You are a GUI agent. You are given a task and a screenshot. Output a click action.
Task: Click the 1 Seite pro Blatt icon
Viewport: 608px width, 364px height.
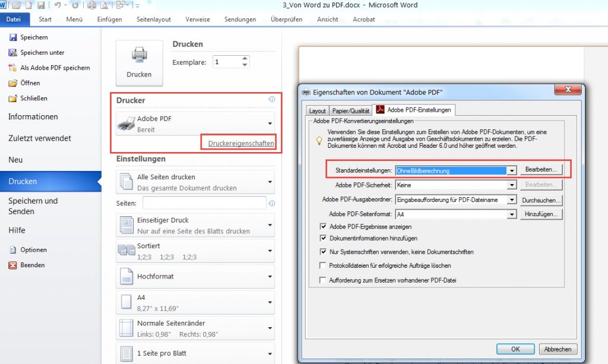tap(126, 353)
